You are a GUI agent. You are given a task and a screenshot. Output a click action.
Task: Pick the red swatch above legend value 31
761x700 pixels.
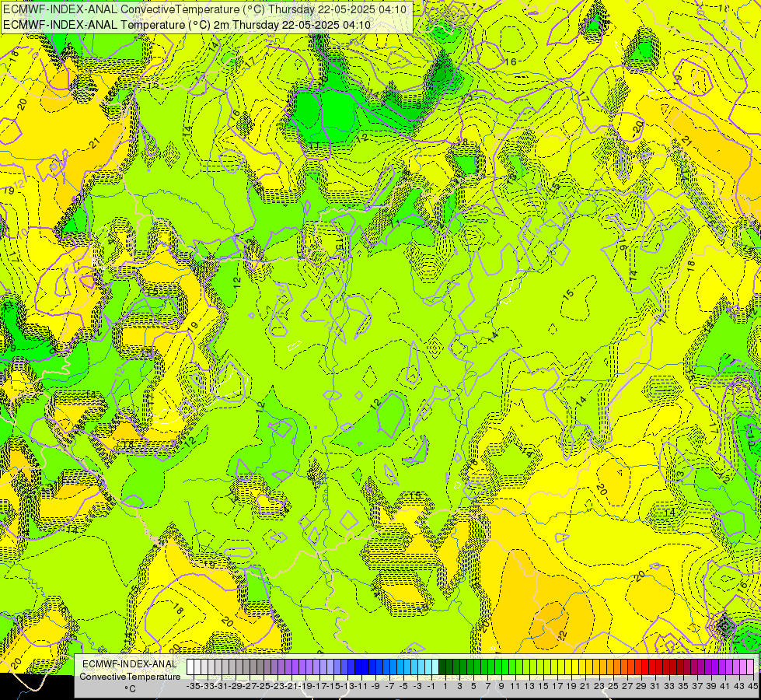pyautogui.click(x=651, y=667)
